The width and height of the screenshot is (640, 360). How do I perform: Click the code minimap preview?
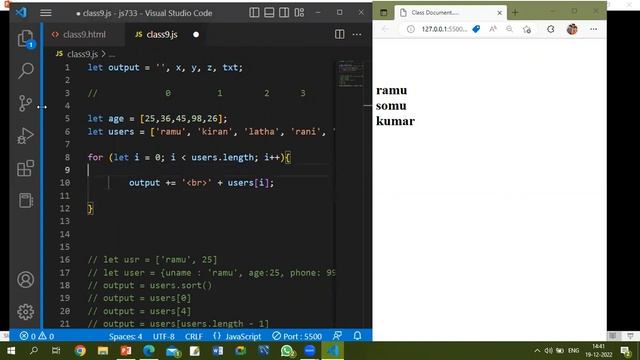pos(350,73)
